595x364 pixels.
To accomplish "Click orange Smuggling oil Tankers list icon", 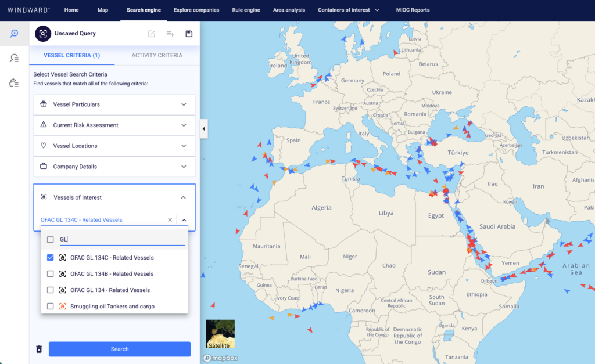I will [63, 307].
